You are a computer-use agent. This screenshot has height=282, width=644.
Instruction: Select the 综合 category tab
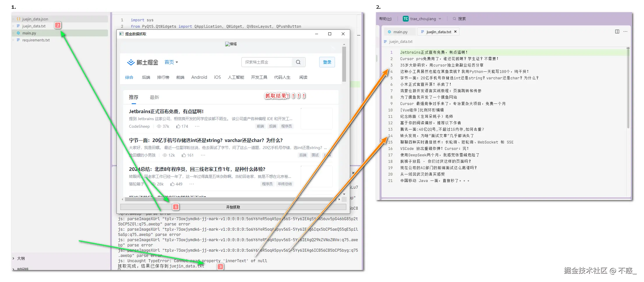(x=129, y=77)
